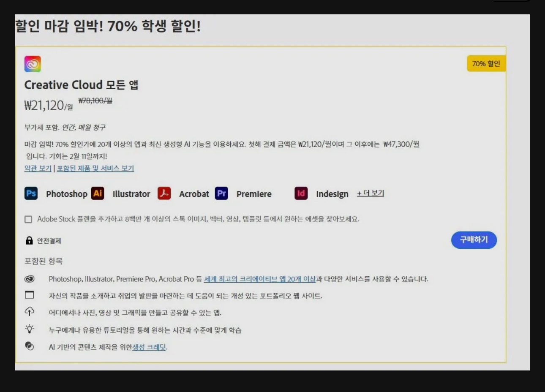Click the Photoshop Ps icon
The width and height of the screenshot is (545, 392).
coord(31,193)
